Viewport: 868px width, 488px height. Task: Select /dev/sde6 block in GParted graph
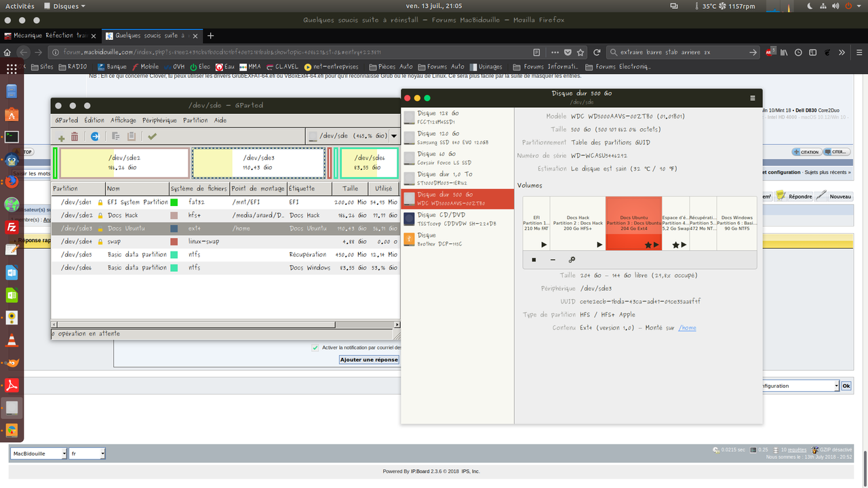pyautogui.click(x=370, y=163)
